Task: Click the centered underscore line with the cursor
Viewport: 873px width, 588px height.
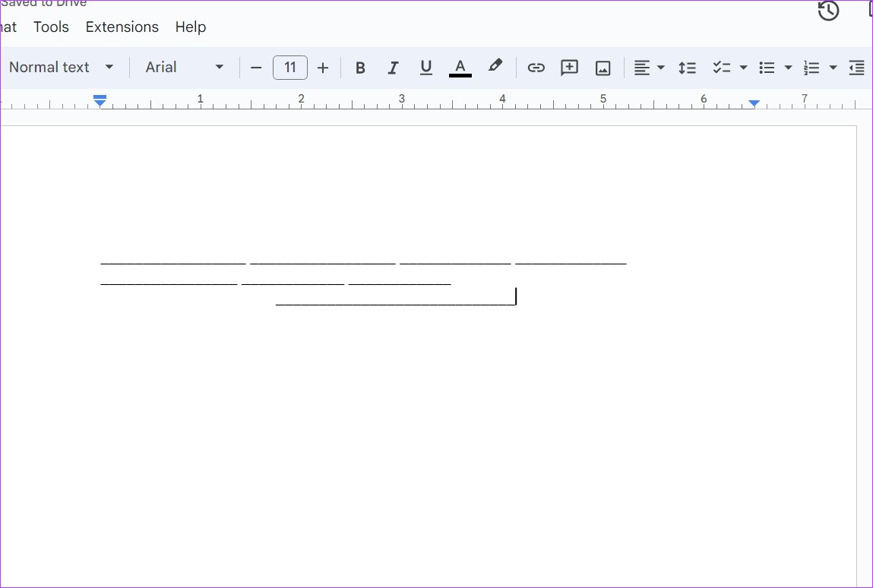Action: [x=396, y=303]
